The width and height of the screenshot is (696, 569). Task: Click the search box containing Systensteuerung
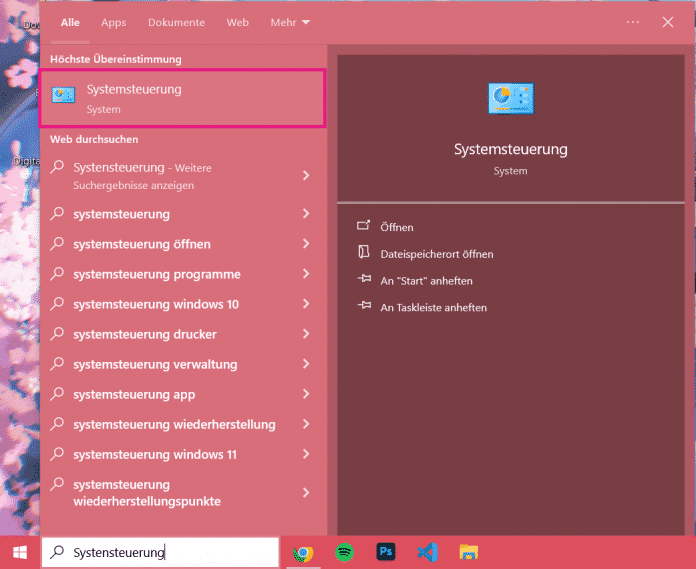[160, 552]
